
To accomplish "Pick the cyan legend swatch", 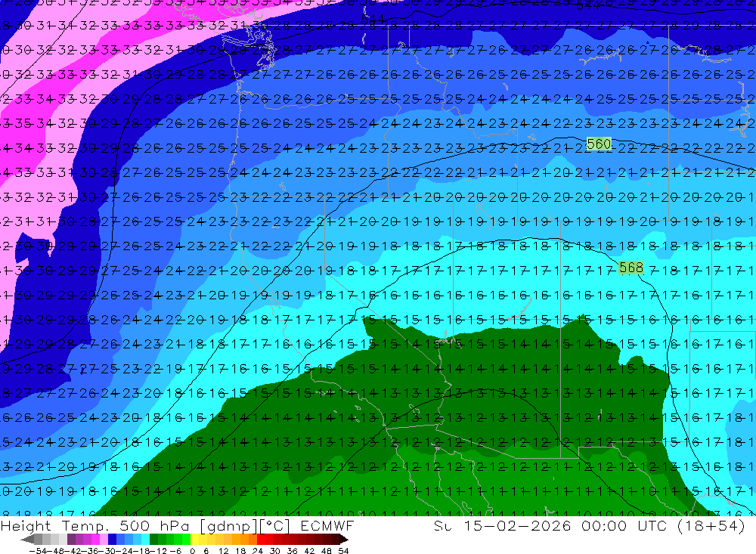I will (x=145, y=539).
